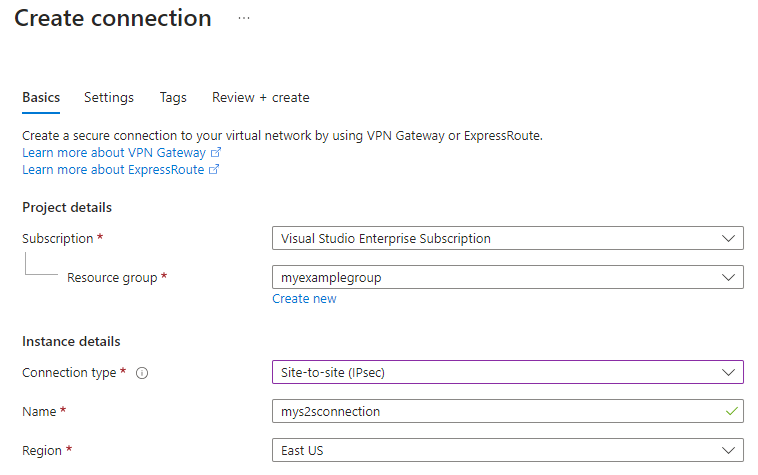Click the ellipsis icon beside Create connection
758x475 pixels.
244,18
